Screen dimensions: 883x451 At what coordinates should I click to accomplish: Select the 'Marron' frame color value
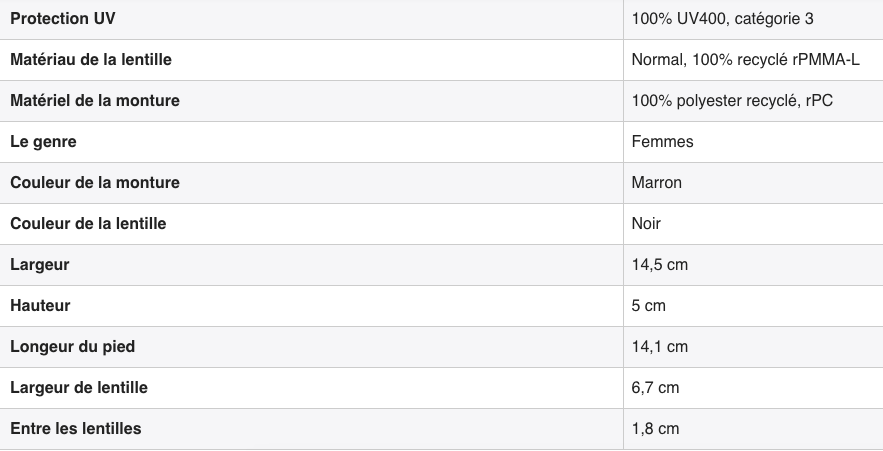(657, 183)
